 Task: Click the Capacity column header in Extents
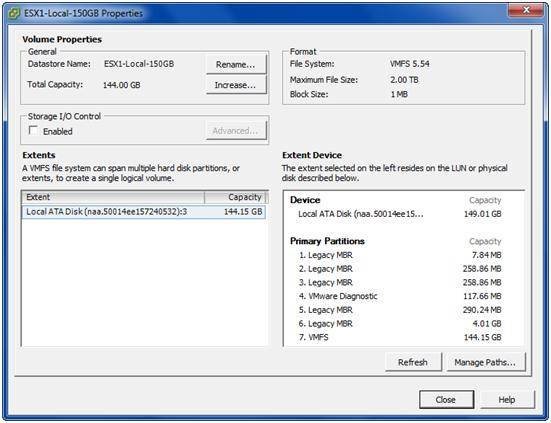(236, 197)
